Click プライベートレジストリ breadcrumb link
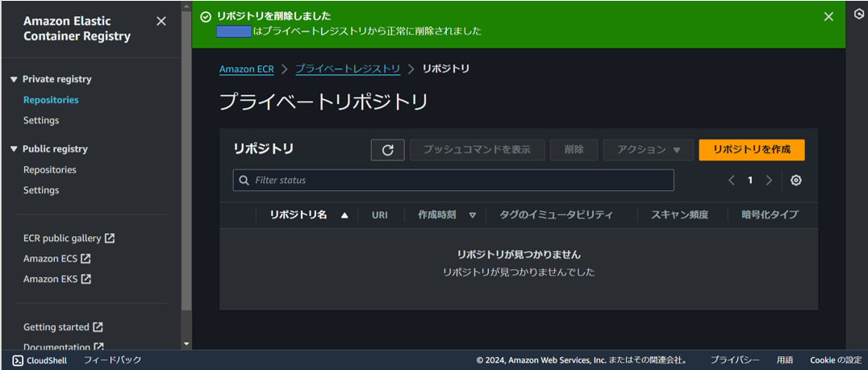This screenshot has height=370, width=868. coord(348,69)
